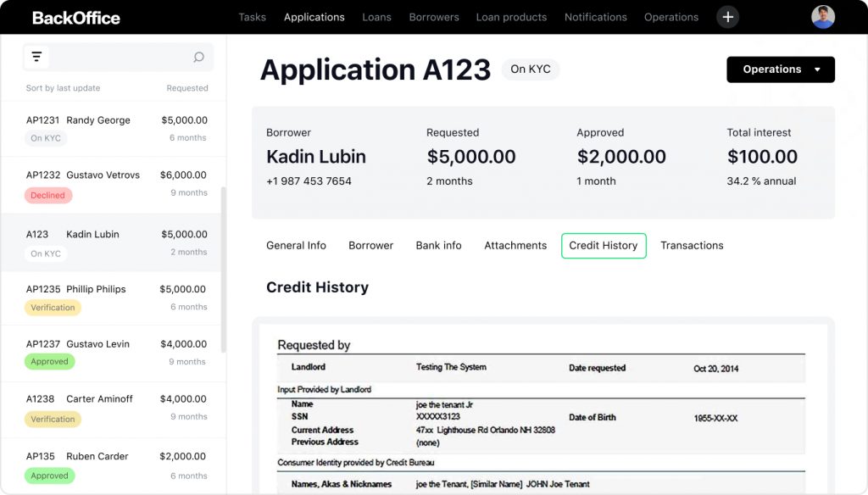Click the 34.2 % annual rate
The image size is (868, 495).
point(761,181)
